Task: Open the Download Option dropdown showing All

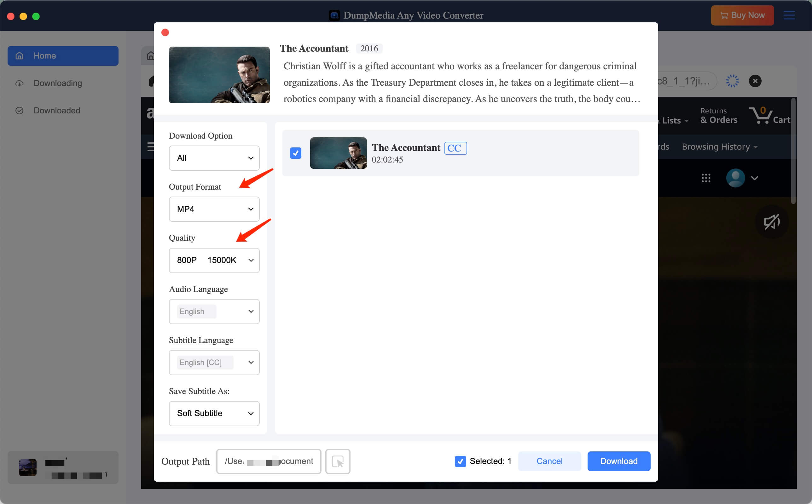Action: (x=214, y=158)
